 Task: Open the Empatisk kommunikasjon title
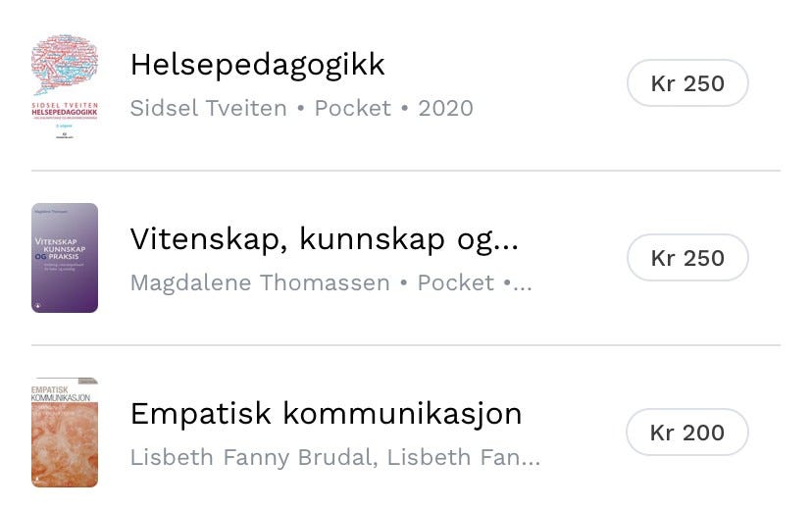click(326, 414)
